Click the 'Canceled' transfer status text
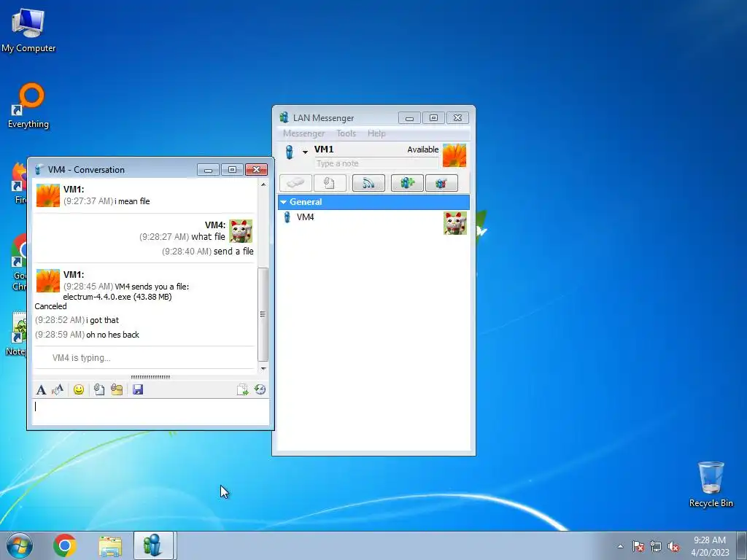The width and height of the screenshot is (747, 560). [50, 306]
